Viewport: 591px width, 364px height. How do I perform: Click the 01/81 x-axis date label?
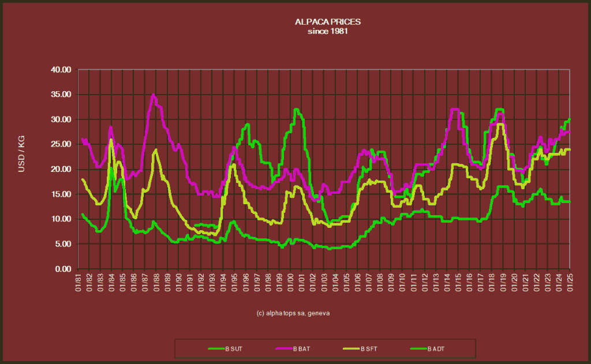(78, 283)
